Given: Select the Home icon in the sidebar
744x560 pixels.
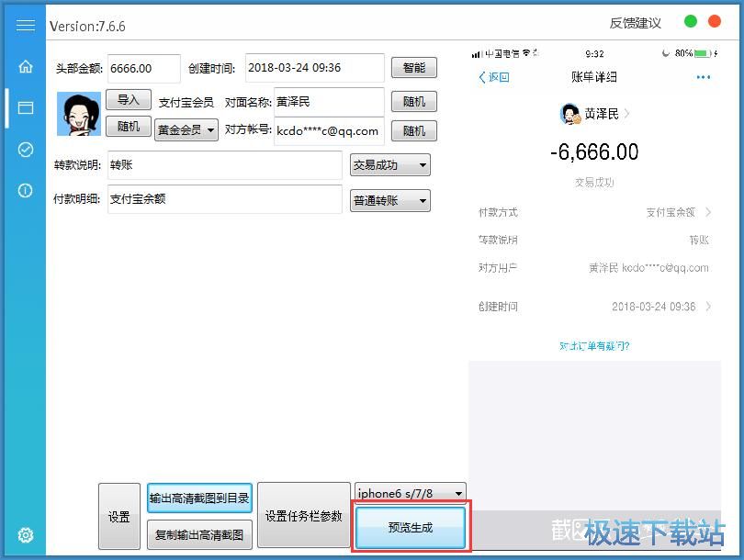Looking at the screenshot, I should (x=25, y=66).
